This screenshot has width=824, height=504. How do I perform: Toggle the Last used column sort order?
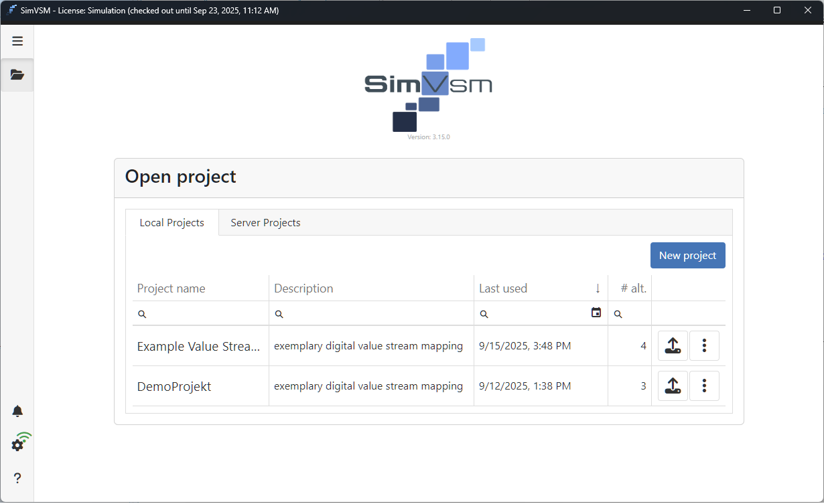tap(598, 288)
